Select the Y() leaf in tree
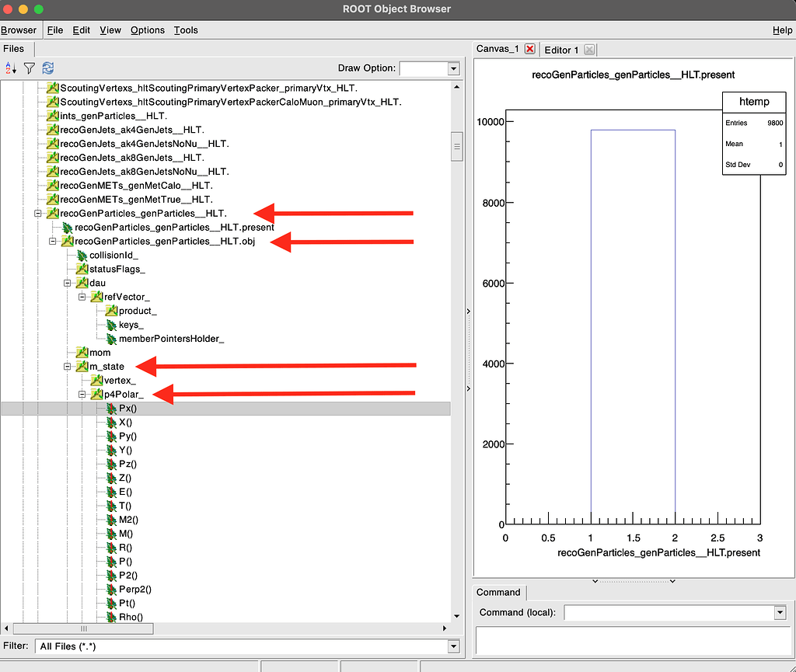Image resolution: width=796 pixels, height=672 pixels. [x=125, y=451]
